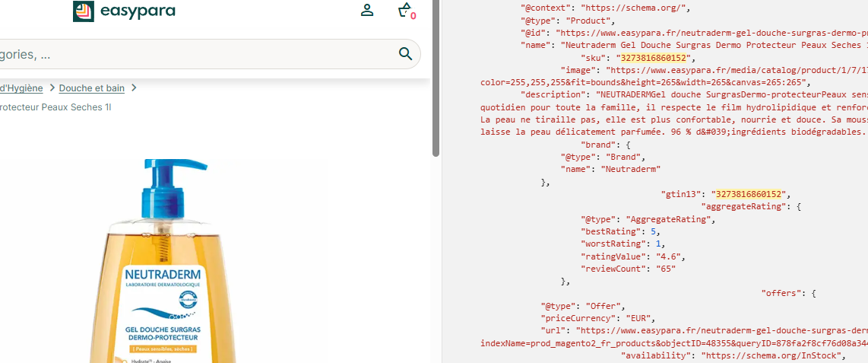Select the highlighted sku value 3273816860152
The height and width of the screenshot is (363, 868).
pos(654,58)
